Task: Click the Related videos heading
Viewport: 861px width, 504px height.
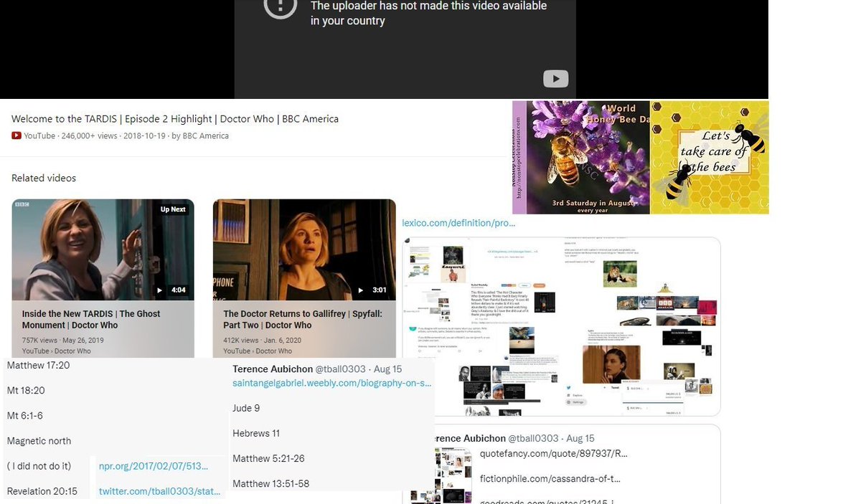Action: [44, 178]
